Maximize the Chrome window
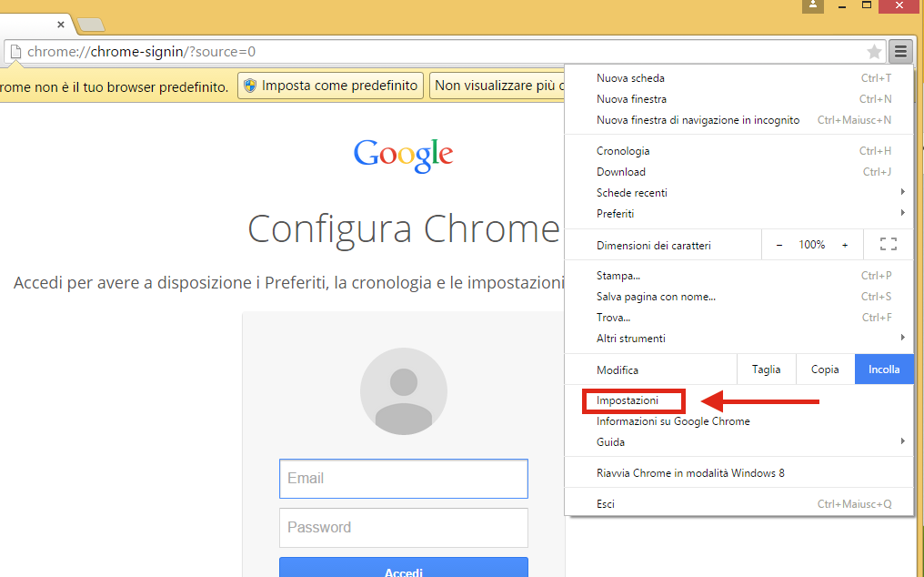924x577 pixels. [867, 5]
